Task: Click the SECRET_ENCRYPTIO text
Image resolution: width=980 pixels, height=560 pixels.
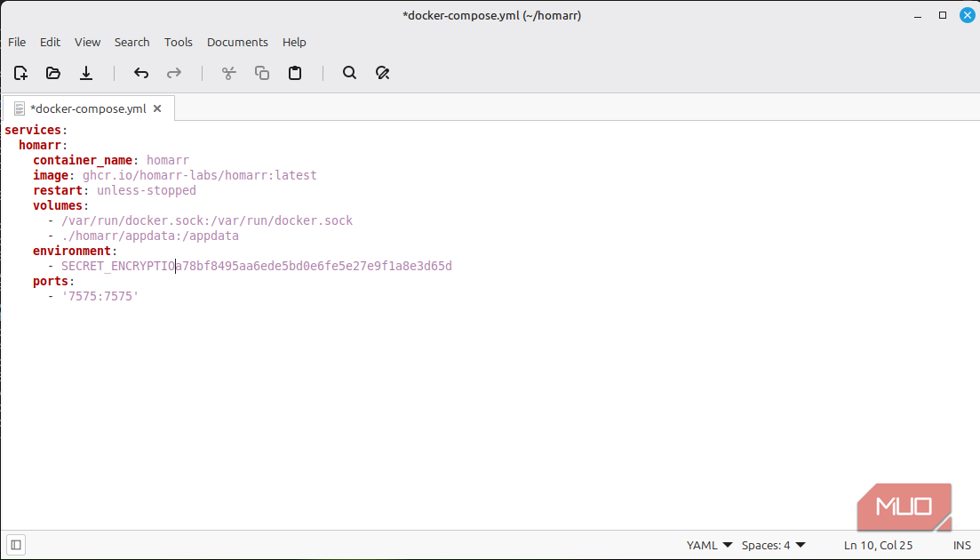Action: (118, 267)
